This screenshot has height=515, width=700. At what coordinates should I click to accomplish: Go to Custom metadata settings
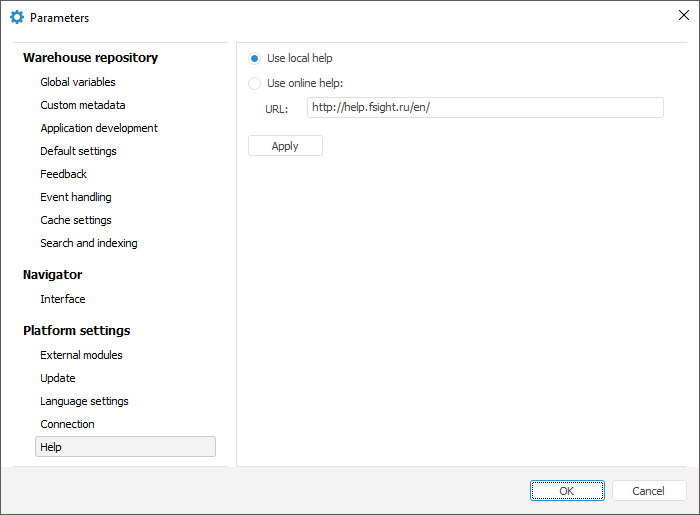[x=83, y=105]
